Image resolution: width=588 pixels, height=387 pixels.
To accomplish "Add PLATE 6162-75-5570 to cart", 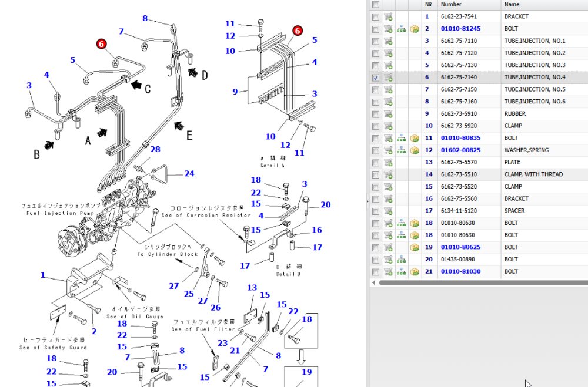I will (x=388, y=163).
